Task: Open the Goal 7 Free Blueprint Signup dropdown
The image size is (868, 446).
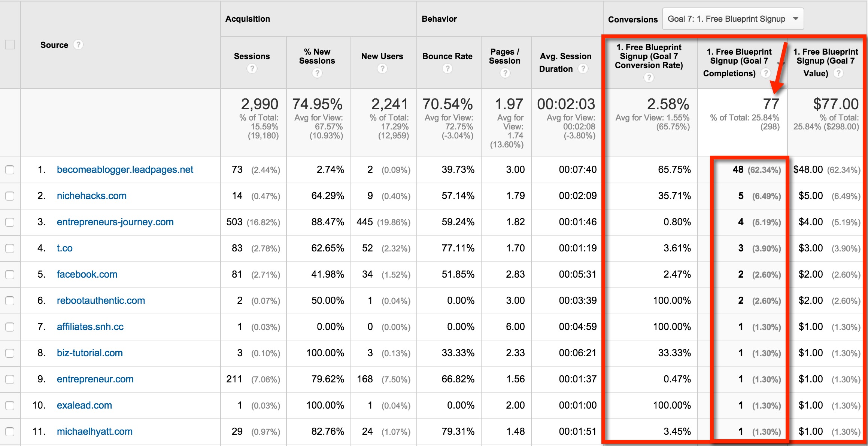Action: (733, 19)
